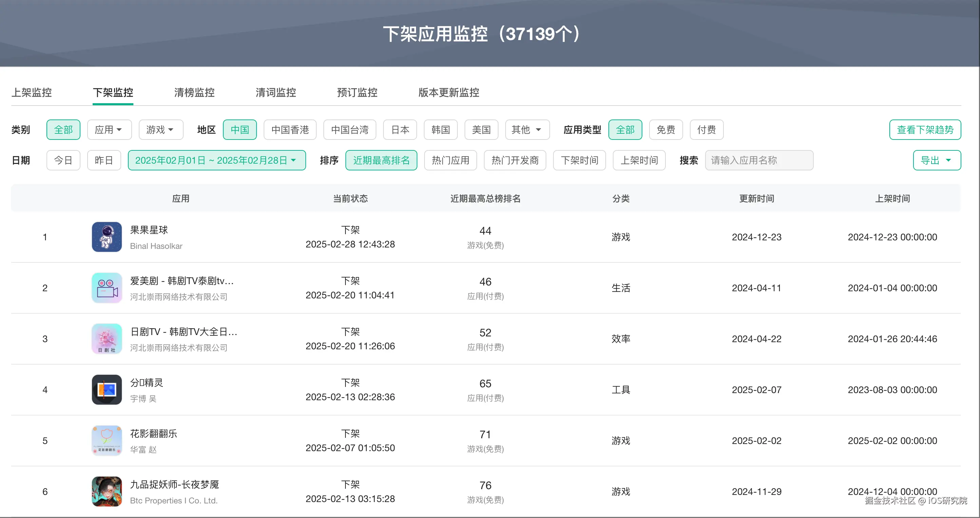Screen dimensions: 980x518
Task: Open the 版本更新监控 tab
Action: coord(449,92)
